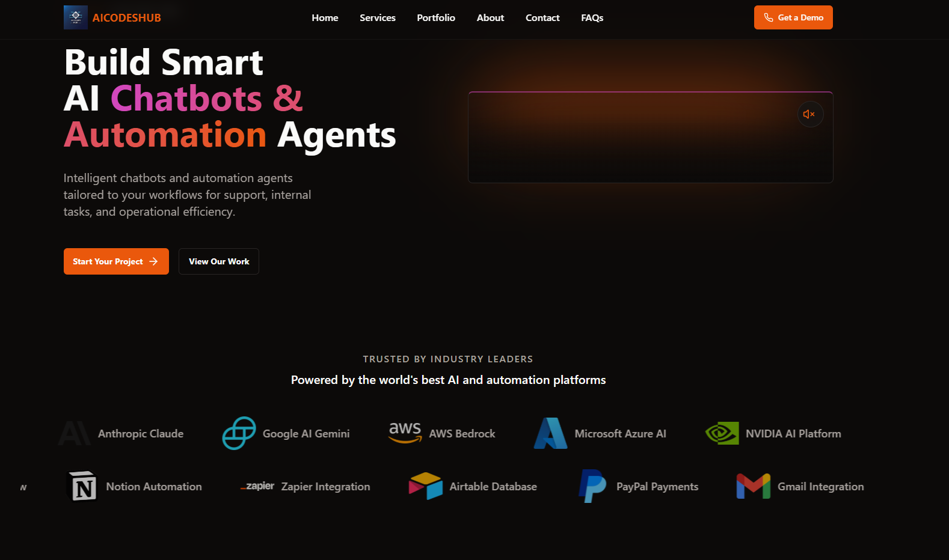949x560 pixels.
Task: Click the zapier logo icon
Action: (257, 486)
